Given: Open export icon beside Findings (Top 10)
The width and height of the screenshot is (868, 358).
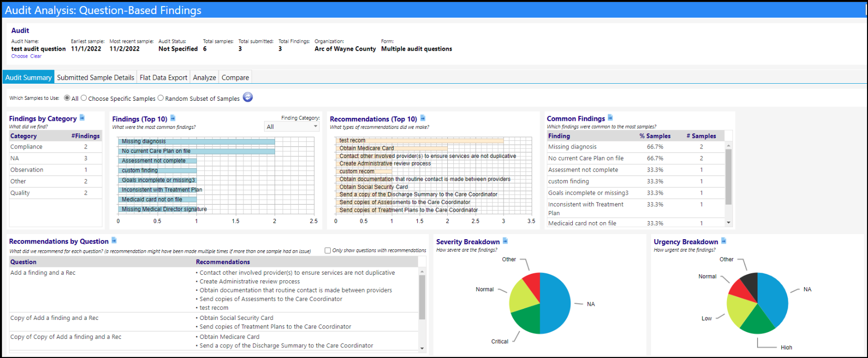Looking at the screenshot, I should pyautogui.click(x=173, y=118).
